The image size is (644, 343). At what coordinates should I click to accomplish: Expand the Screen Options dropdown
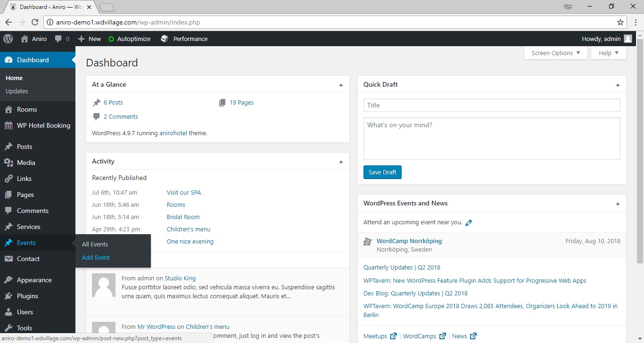pyautogui.click(x=555, y=53)
